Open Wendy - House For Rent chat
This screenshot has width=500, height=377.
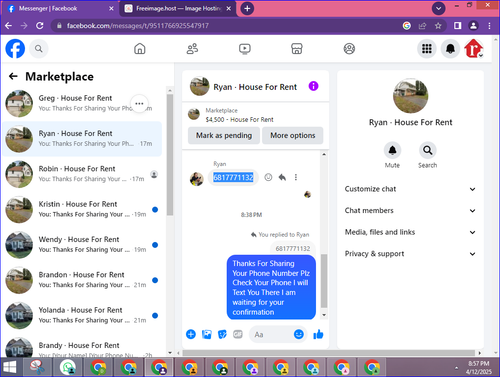[82, 245]
